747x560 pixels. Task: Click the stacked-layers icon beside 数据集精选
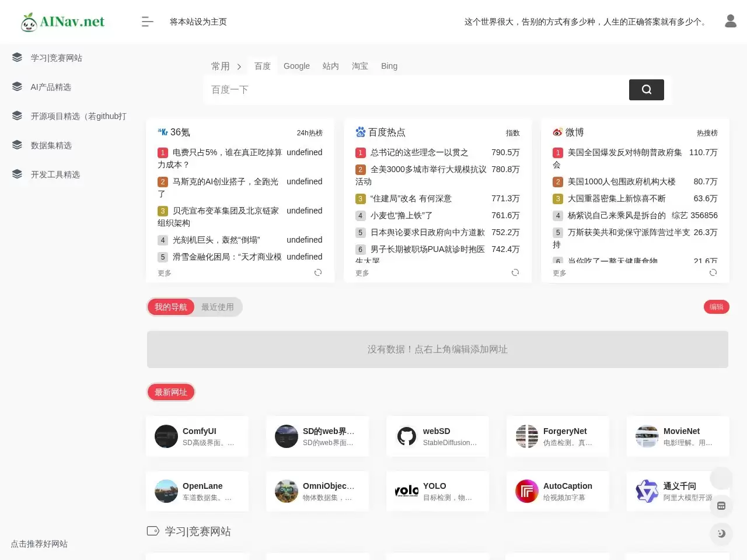[x=16, y=144]
